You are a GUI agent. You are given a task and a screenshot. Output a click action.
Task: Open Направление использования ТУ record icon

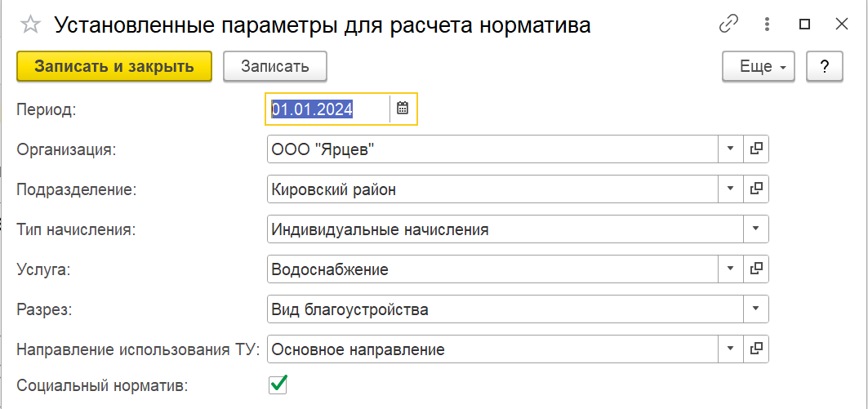756,348
